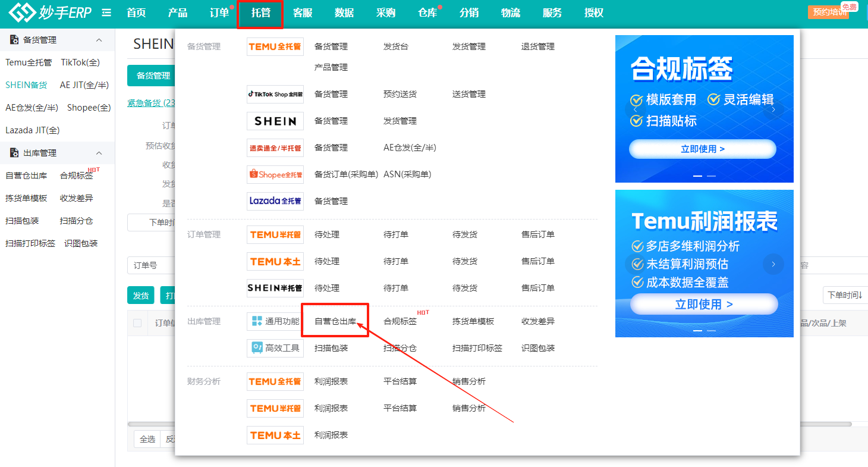Open the 数据 top menu
This screenshot has height=467, width=868.
tap(344, 13)
